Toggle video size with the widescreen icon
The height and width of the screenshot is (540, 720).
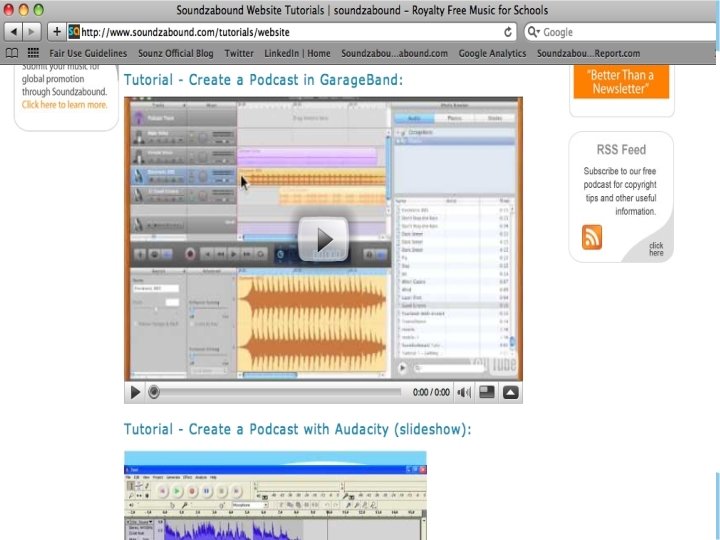tap(487, 392)
